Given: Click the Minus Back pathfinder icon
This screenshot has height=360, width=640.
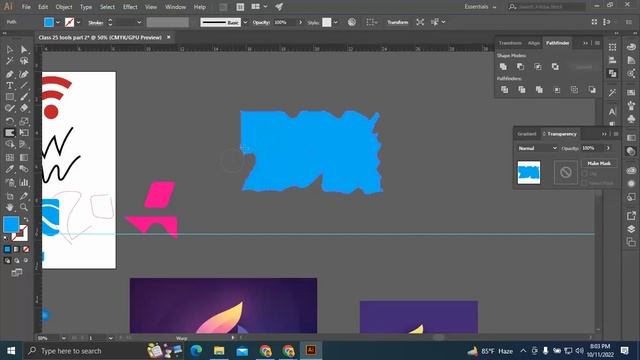Looking at the screenshot, I should (x=592, y=90).
